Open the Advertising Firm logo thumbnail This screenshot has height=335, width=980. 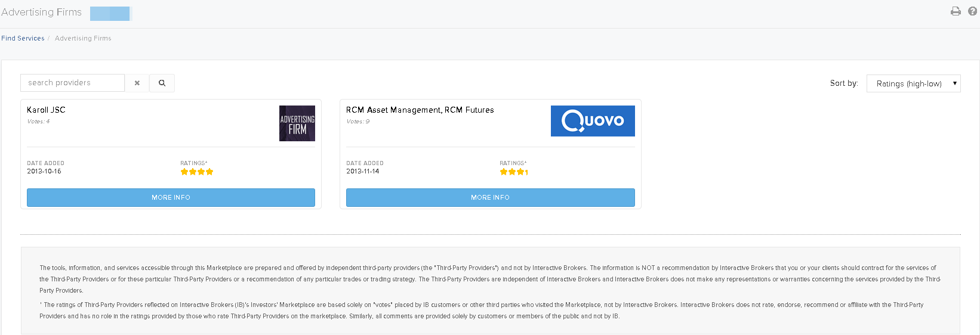point(297,123)
